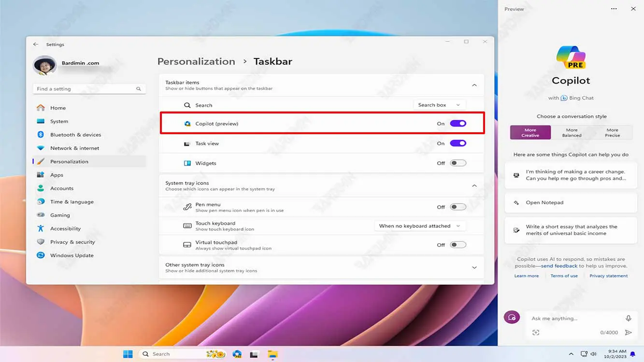The width and height of the screenshot is (644, 362).
Task: Click the new topic button in Copilot
Action: pos(512,317)
